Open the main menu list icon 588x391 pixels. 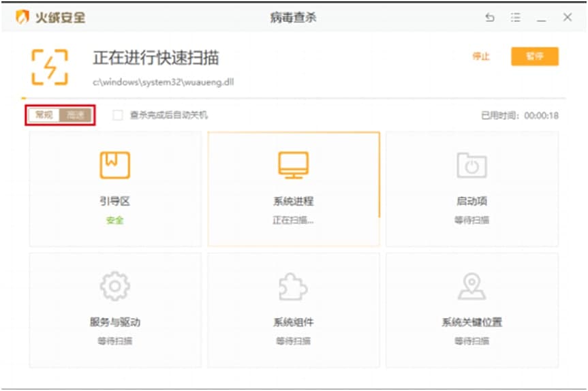coord(516,18)
